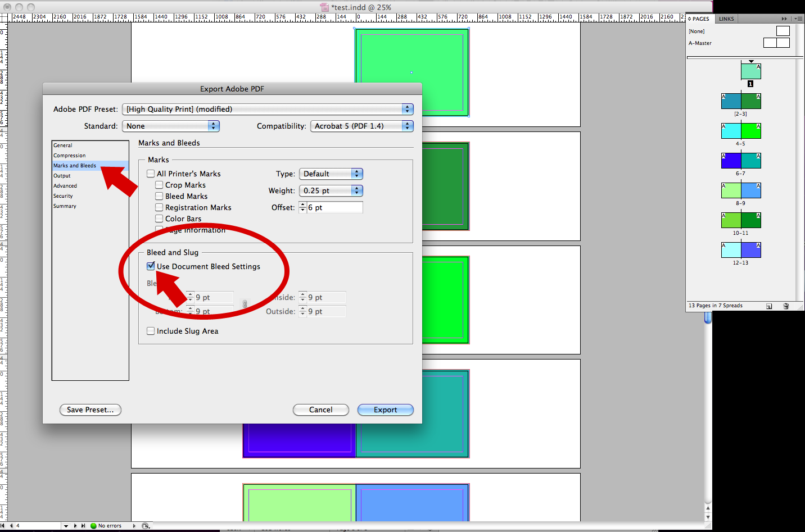The image size is (805, 532).
Task: Open page number dropdown in status bar
Action: [x=66, y=526]
